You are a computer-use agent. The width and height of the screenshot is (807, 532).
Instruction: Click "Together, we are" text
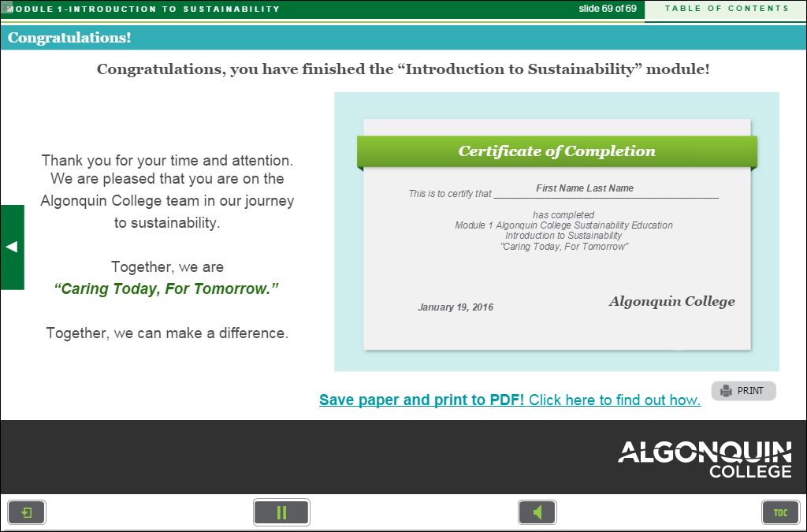(167, 267)
